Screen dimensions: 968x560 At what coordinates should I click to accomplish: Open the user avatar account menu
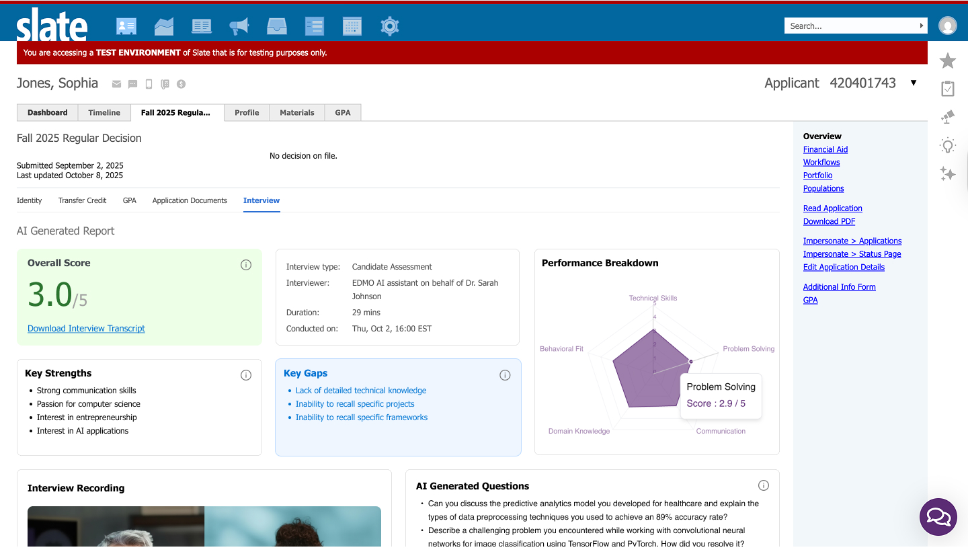point(948,26)
